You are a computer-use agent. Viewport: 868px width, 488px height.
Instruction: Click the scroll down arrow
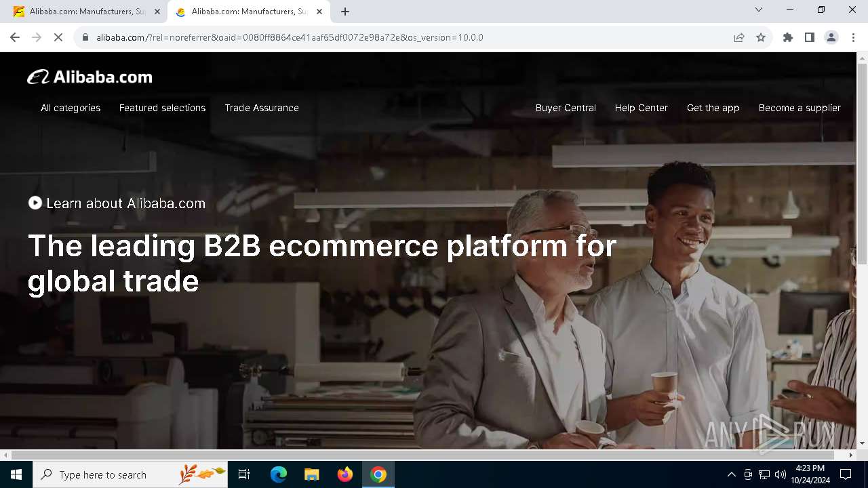point(862,443)
